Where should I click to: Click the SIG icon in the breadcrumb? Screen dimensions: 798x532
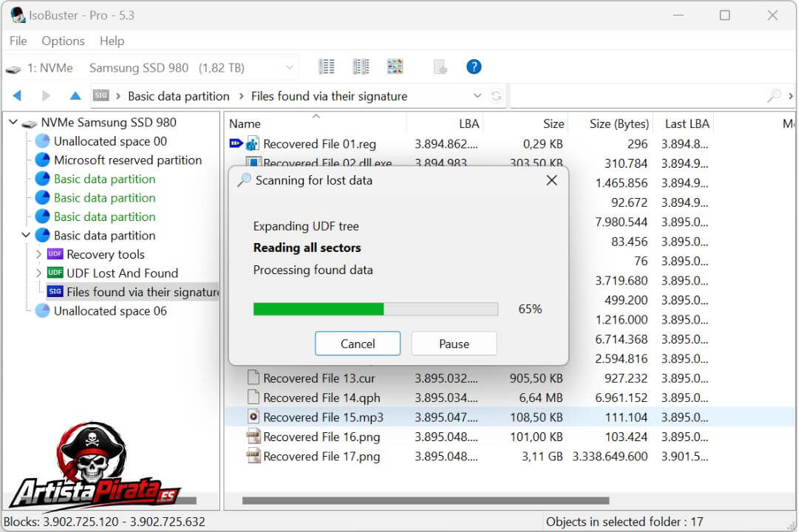[100, 95]
